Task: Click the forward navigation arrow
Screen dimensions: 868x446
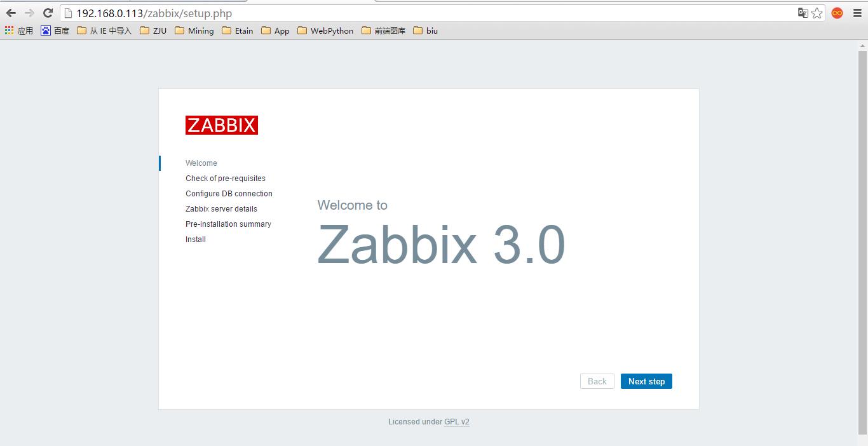Action: coord(29,13)
